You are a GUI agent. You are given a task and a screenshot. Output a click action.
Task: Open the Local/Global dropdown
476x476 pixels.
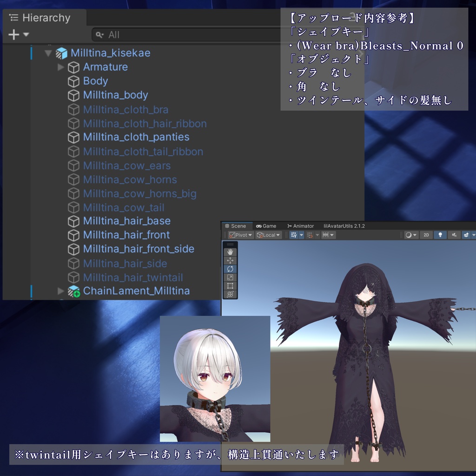tap(268, 235)
